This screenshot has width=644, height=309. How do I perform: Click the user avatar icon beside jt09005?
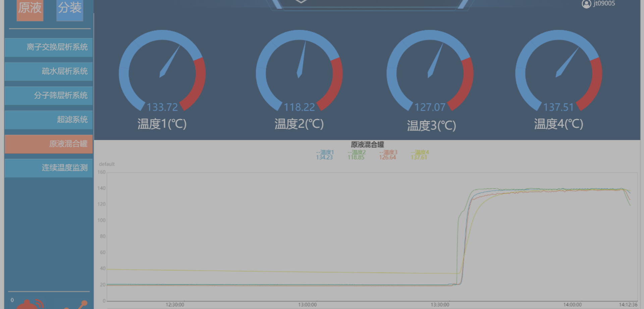(x=586, y=4)
